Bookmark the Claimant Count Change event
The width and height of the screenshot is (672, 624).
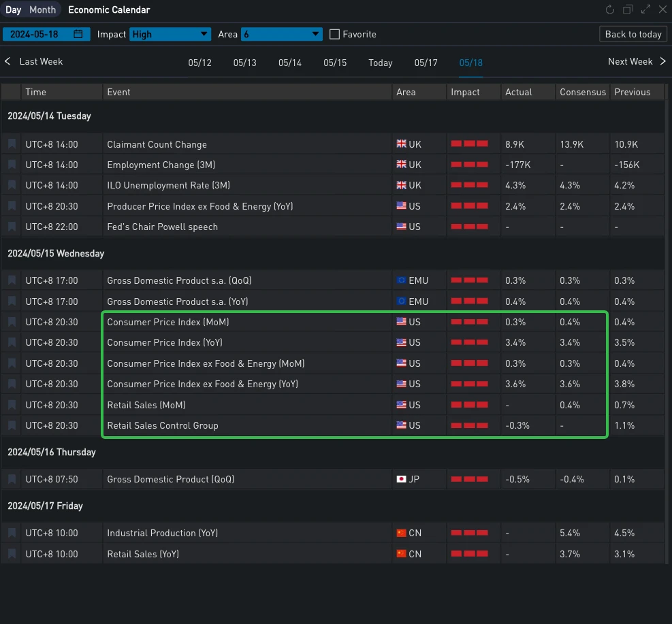[x=12, y=144]
